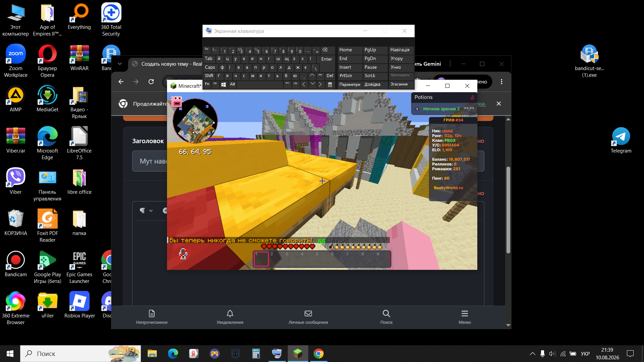Open the Уведомления tab in the forum
The width and height of the screenshot is (644, 362).
[230, 317]
